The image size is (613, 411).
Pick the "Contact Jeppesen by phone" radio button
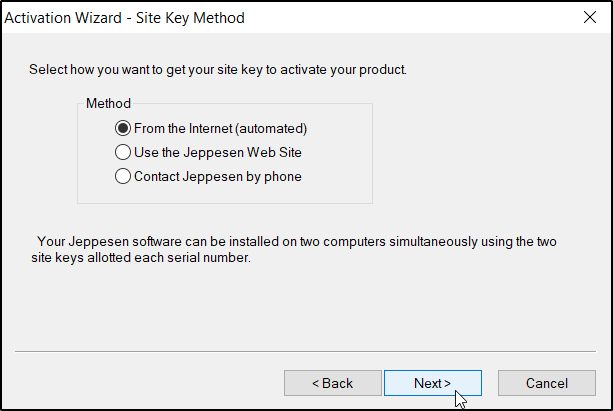(x=123, y=177)
